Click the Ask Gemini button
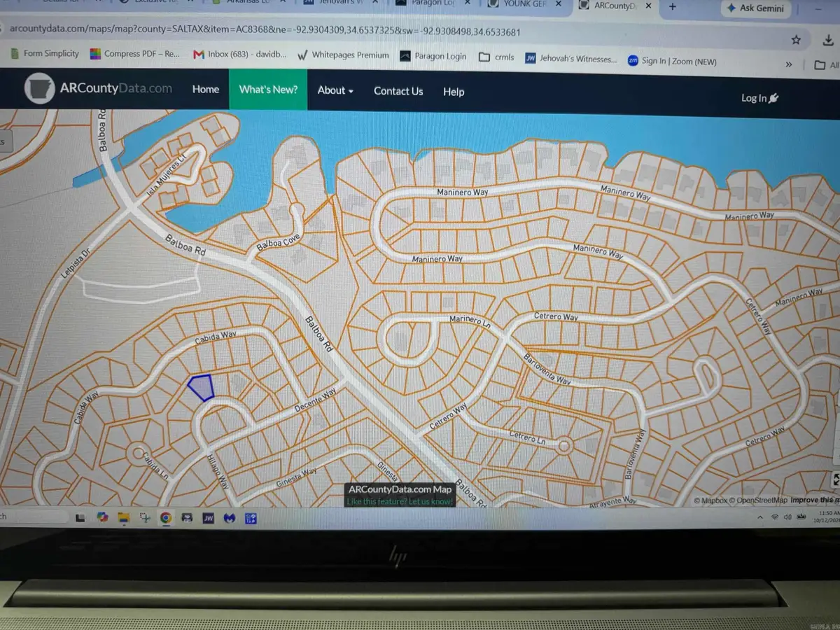The image size is (840, 630). tap(757, 8)
